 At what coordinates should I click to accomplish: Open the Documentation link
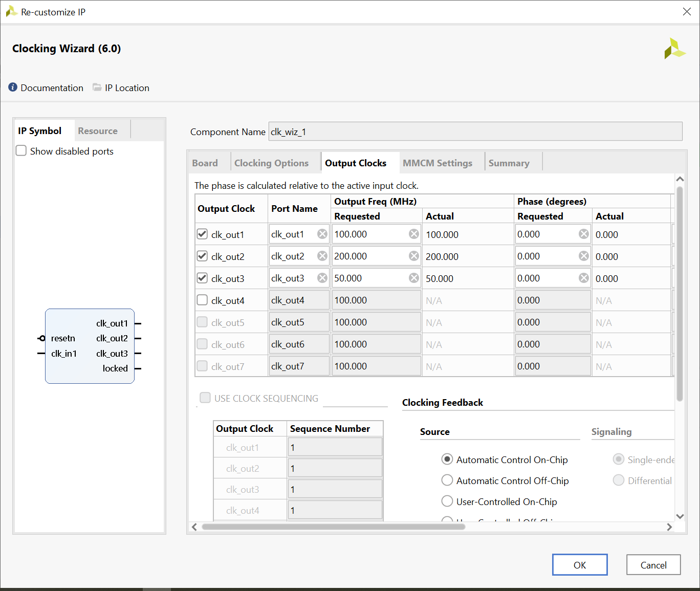click(52, 87)
